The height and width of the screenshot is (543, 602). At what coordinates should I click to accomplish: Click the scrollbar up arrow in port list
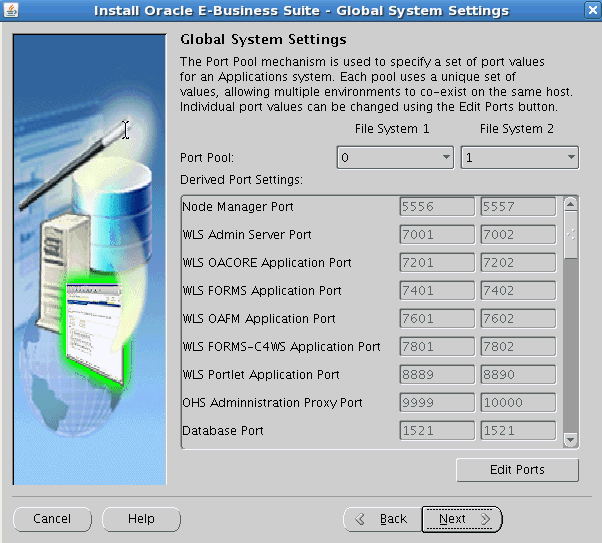pos(571,204)
